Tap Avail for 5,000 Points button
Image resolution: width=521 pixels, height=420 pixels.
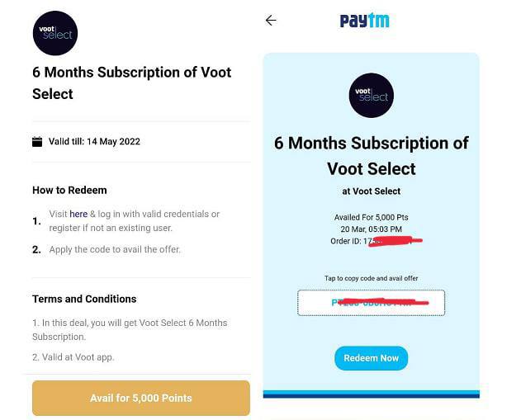point(141,398)
